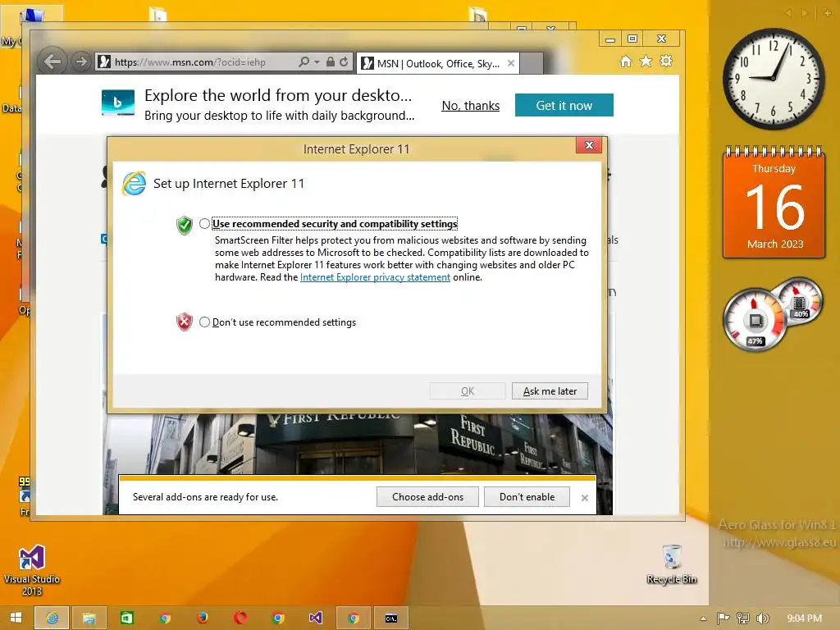Open Favorites with the star icon
The width and height of the screenshot is (840, 630).
pos(646,61)
